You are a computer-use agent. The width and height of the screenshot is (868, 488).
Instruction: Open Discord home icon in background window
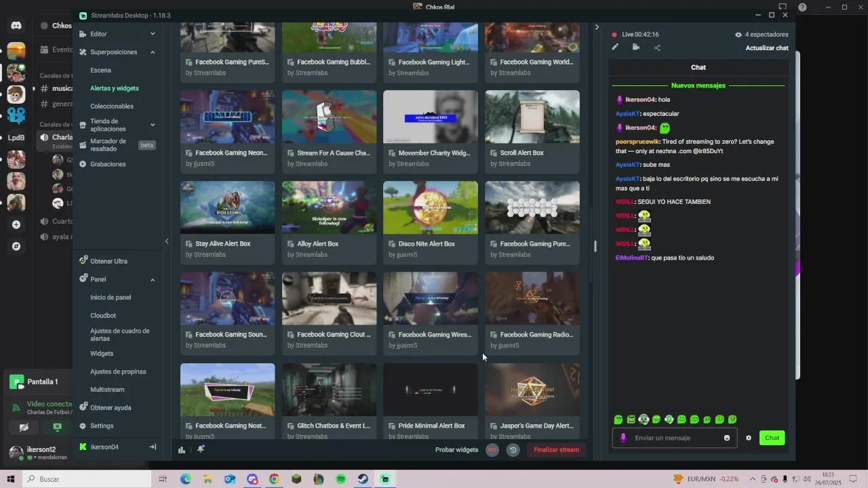16,26
